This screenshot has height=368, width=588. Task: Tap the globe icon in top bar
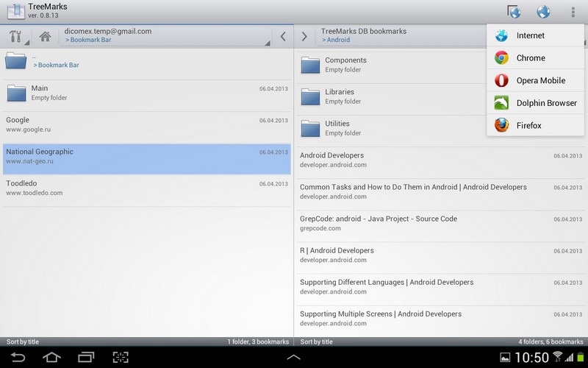(543, 12)
